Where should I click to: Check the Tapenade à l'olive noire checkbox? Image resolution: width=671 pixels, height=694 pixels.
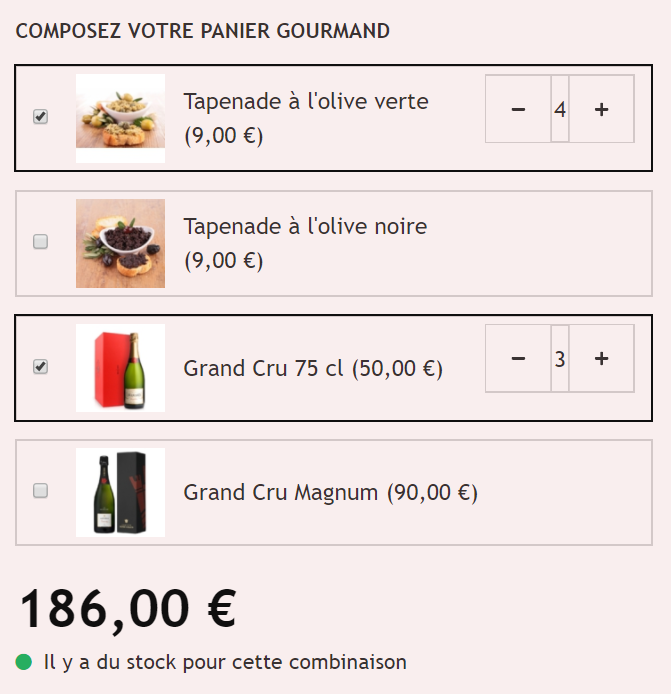pos(40,242)
